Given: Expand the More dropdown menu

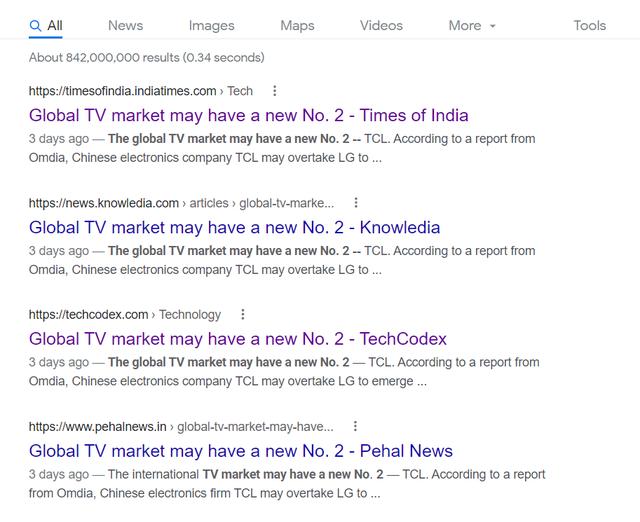Looking at the screenshot, I should [472, 26].
